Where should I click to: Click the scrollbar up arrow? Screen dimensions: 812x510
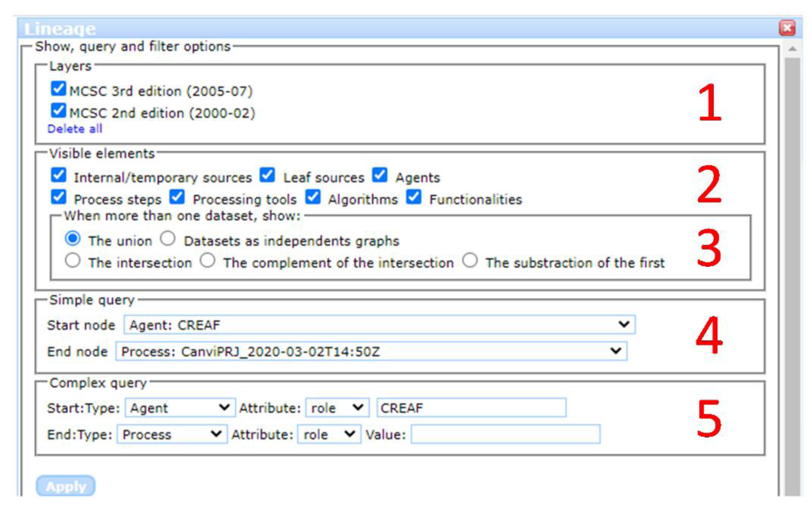[x=793, y=49]
